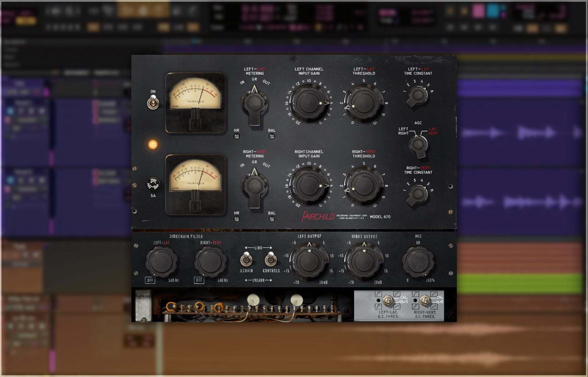Switch the AGC Left-Right / Lat-Vert selector
This screenshot has width=588, height=377.
(x=418, y=145)
